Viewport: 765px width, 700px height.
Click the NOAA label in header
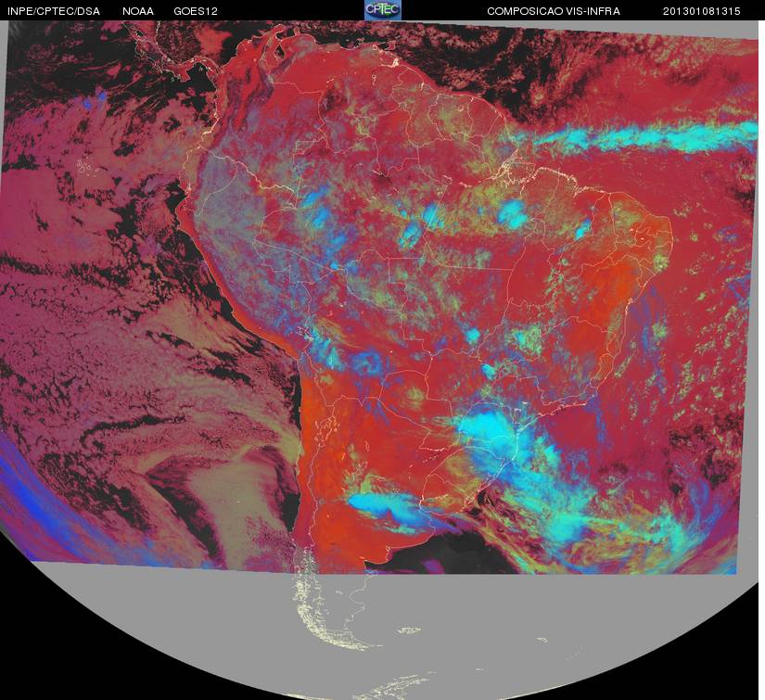pyautogui.click(x=138, y=11)
